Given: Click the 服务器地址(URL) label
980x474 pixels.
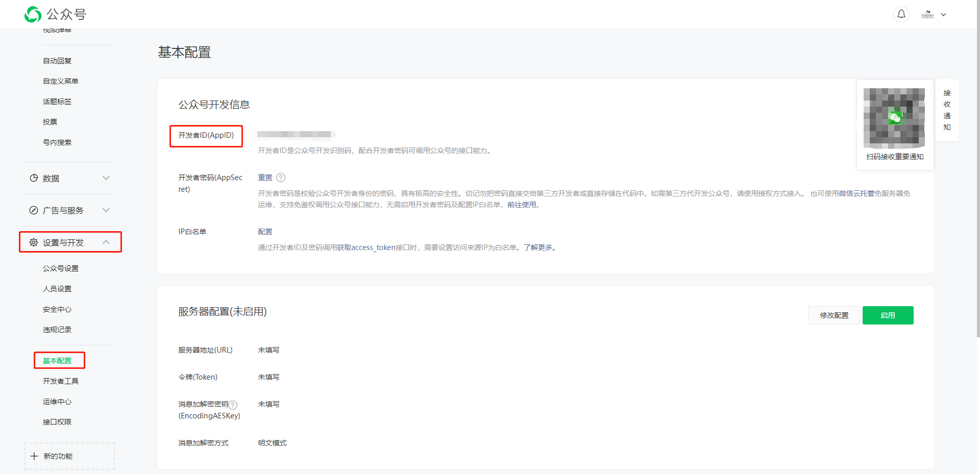Looking at the screenshot, I should tap(205, 350).
